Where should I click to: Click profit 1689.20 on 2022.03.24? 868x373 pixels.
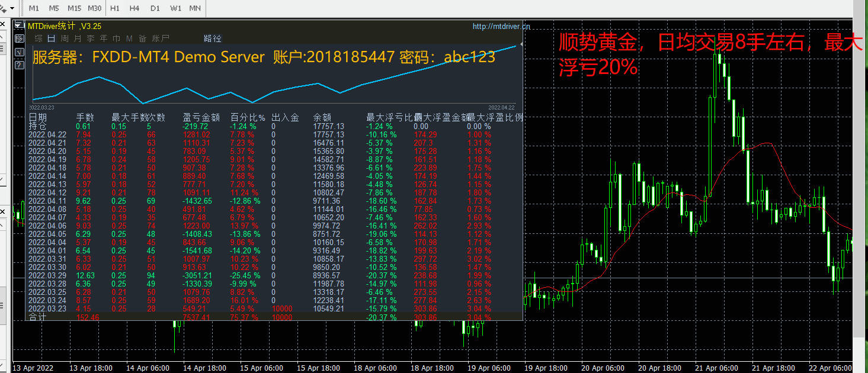point(196,300)
